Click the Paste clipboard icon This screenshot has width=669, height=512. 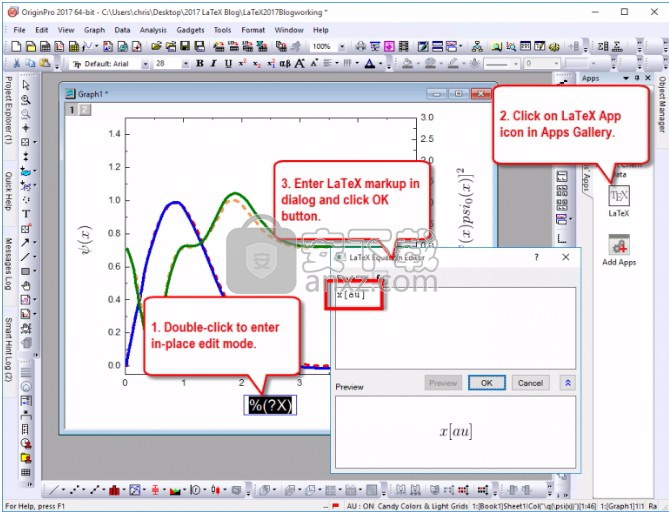click(44, 64)
